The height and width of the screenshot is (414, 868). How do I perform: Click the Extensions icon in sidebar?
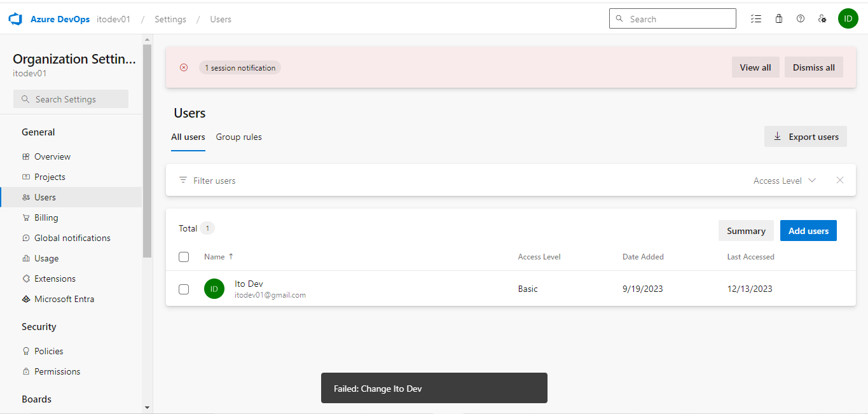click(x=26, y=279)
